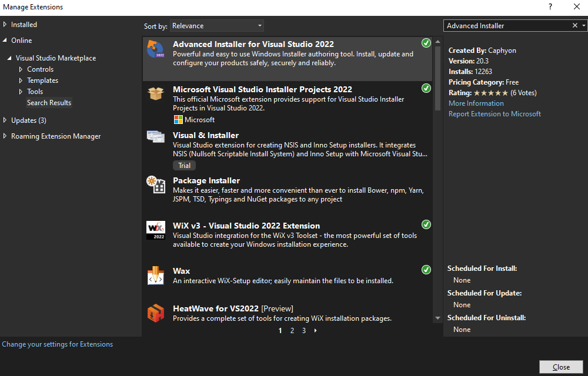Click the five-star rating in details
588x376 pixels.
491,93
